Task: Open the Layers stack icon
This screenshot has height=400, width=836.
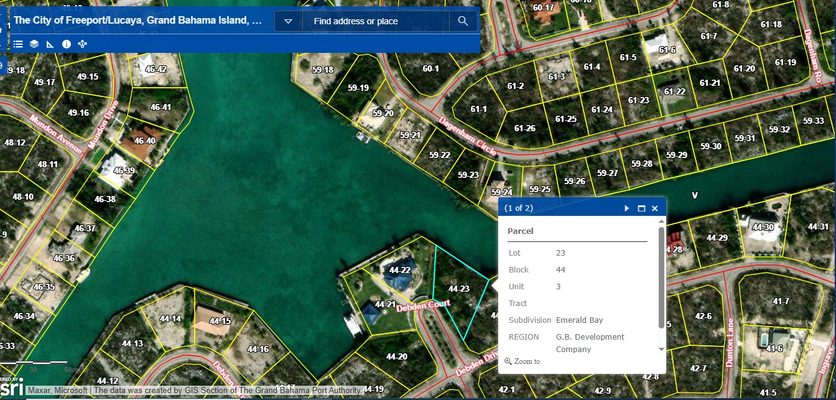Action: (33, 44)
